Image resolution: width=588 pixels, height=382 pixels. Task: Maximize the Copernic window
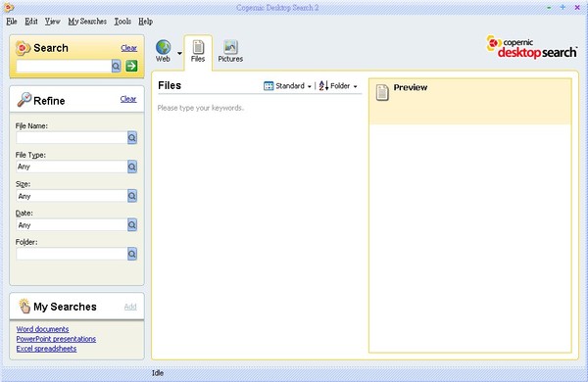pyautogui.click(x=563, y=7)
